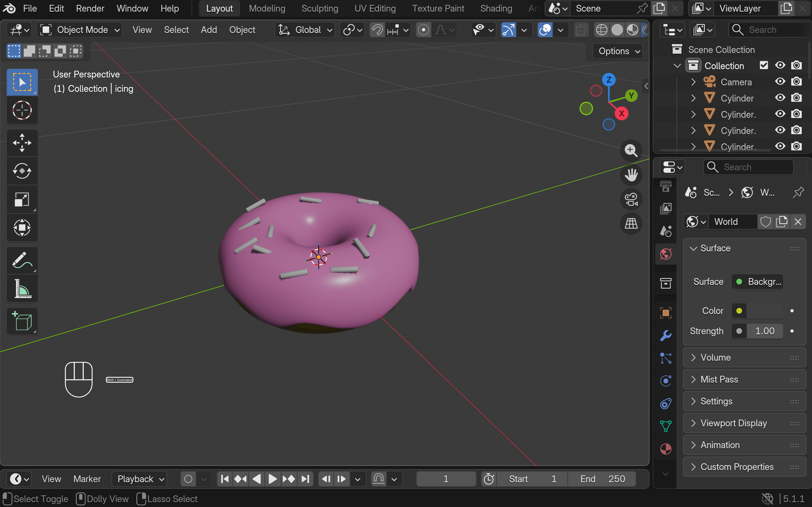Toggle show overlays button
Image resolution: width=812 pixels, height=507 pixels.
click(x=545, y=30)
